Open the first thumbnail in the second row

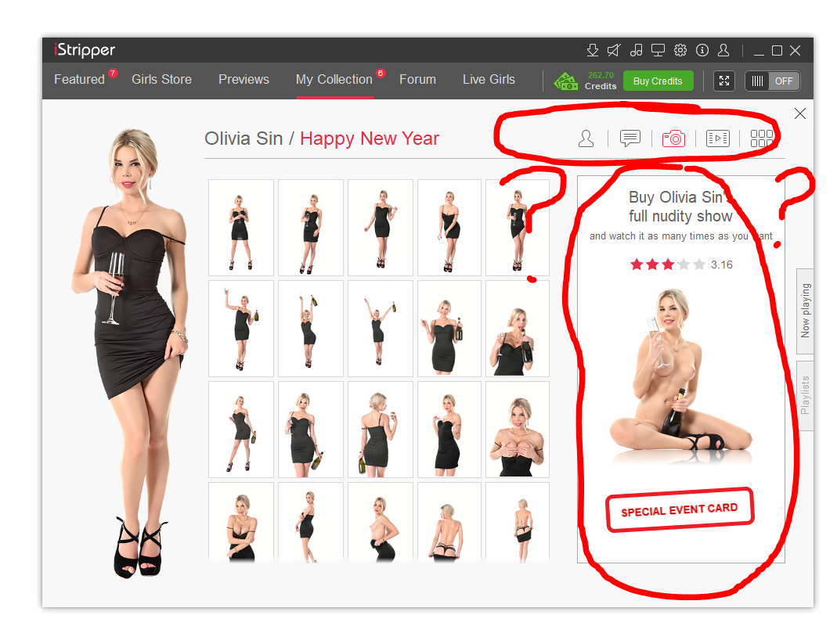pos(241,329)
